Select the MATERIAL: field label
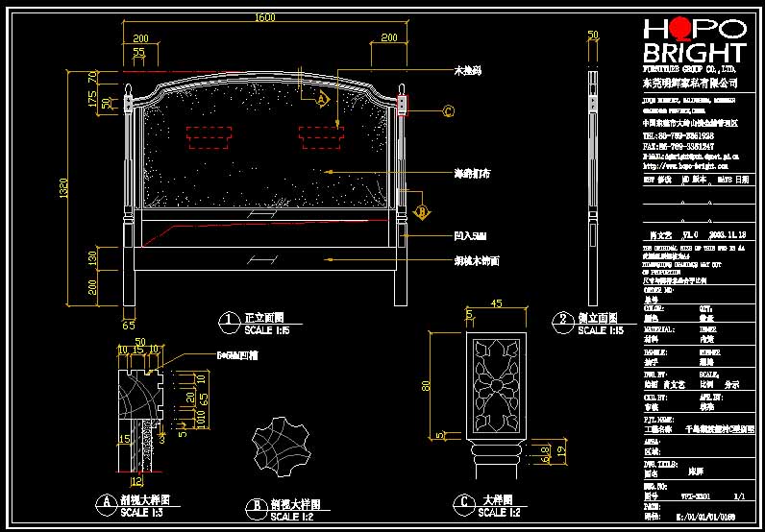This screenshot has width=765, height=532. click(659, 329)
